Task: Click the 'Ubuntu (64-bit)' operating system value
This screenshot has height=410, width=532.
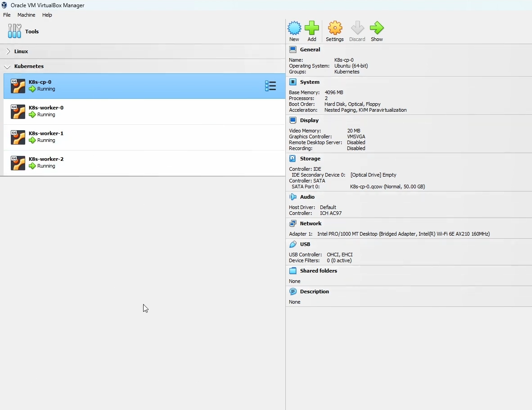Action: [x=351, y=66]
